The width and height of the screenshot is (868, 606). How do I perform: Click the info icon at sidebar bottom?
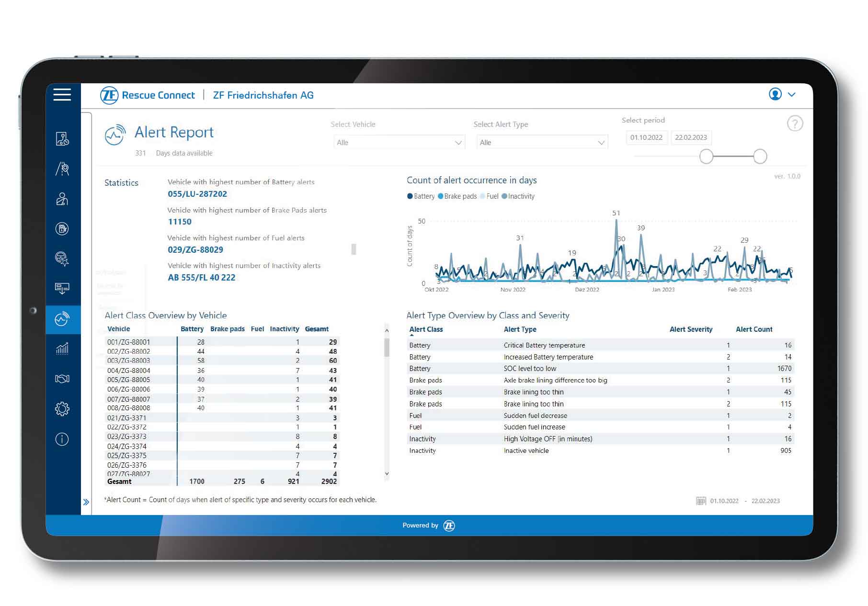(x=62, y=439)
